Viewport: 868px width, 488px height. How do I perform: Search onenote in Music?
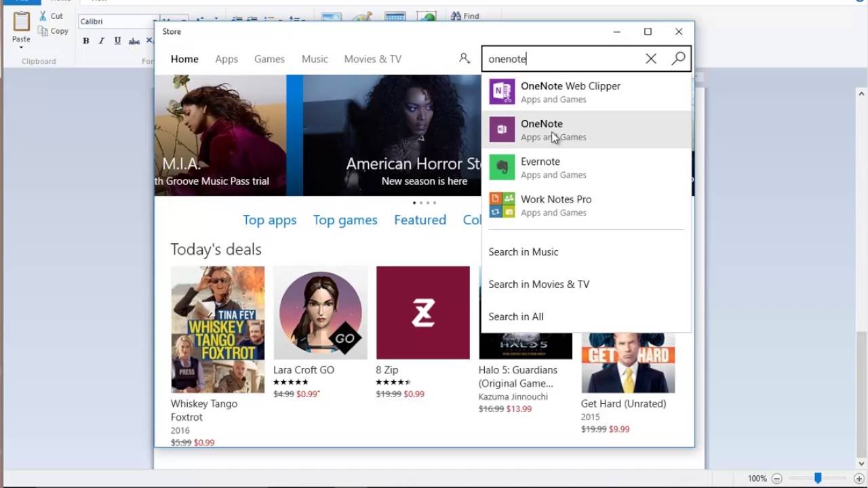coord(524,251)
